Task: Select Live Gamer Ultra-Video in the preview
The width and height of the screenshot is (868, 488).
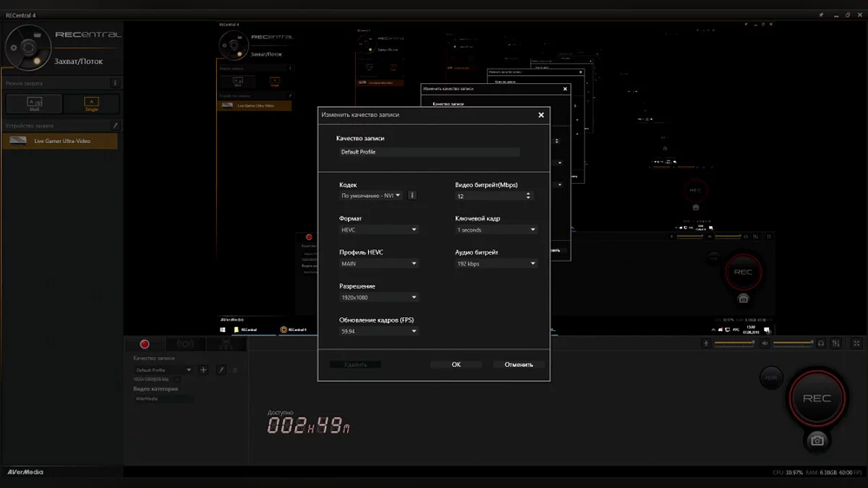Action: [x=255, y=106]
